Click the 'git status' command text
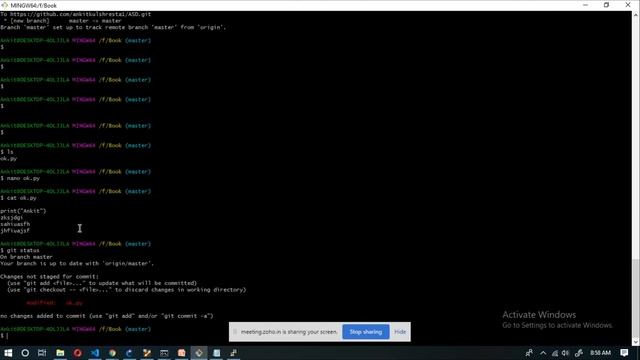The width and height of the screenshot is (640, 360). (23, 250)
